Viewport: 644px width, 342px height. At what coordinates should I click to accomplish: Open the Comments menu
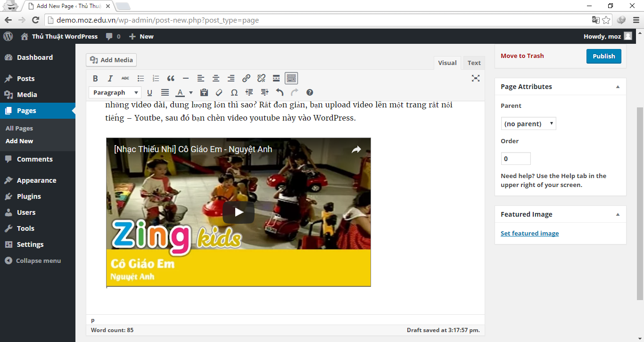38,159
